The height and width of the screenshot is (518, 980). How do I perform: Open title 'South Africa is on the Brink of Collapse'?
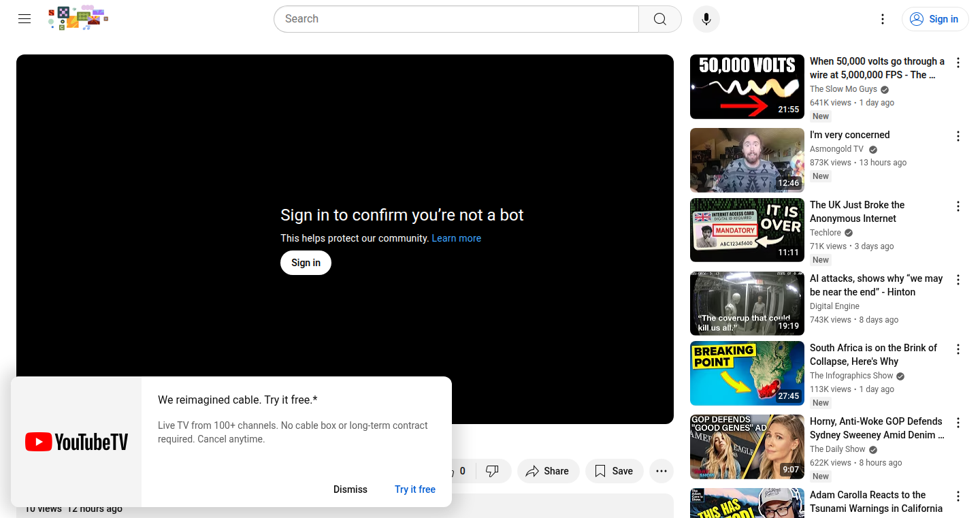874,355
